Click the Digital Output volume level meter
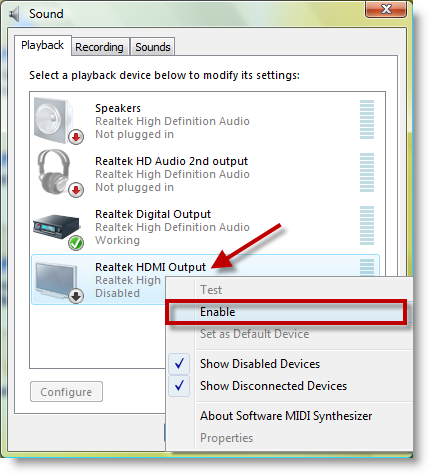Image resolution: width=429 pixels, height=474 pixels. pos(367,225)
